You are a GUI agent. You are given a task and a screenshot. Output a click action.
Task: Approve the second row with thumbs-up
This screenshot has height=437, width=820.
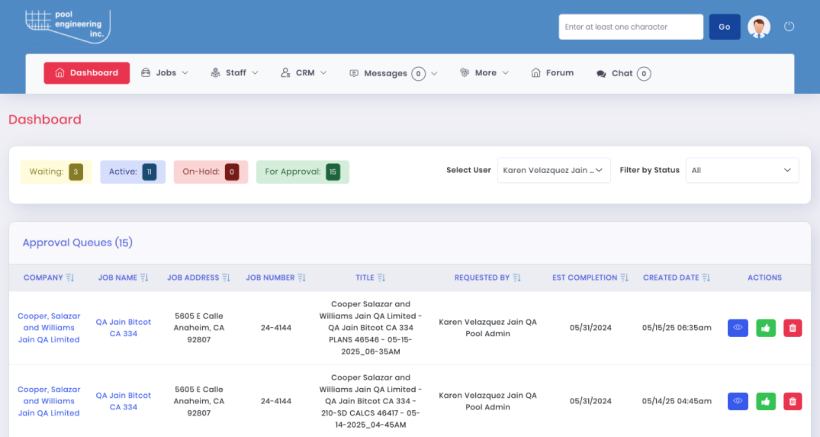[x=766, y=401]
